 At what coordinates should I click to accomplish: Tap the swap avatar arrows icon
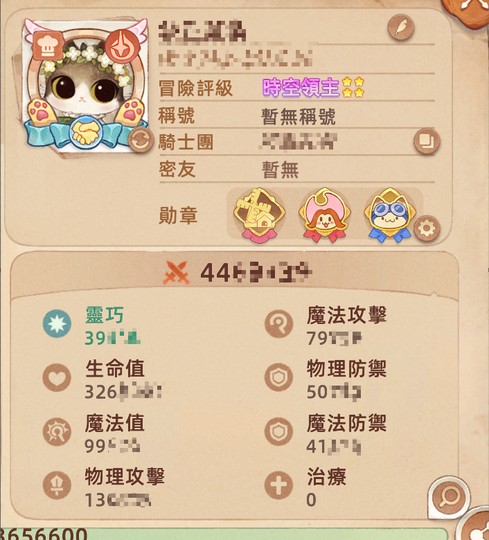(x=141, y=140)
